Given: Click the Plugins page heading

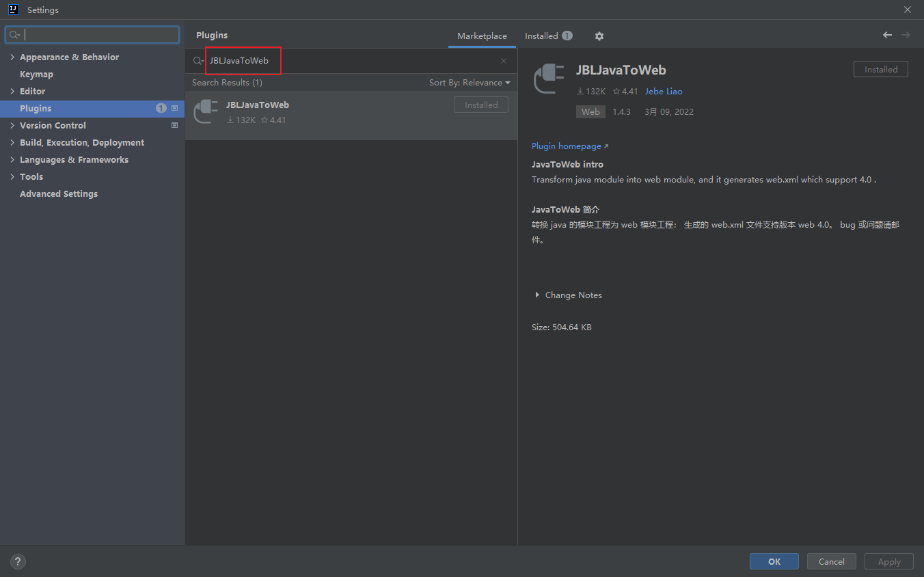Looking at the screenshot, I should pos(212,35).
